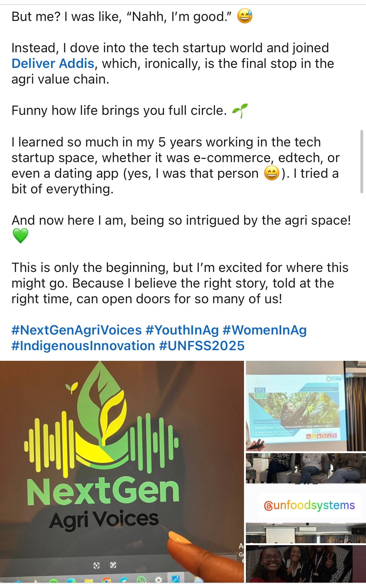The image size is (366, 588).
Task: Open the #UNFSS2025 hashtag feed
Action: [x=202, y=346]
